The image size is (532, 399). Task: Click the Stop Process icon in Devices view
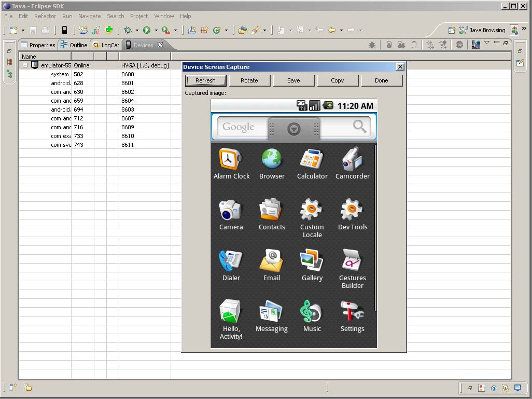click(x=459, y=45)
